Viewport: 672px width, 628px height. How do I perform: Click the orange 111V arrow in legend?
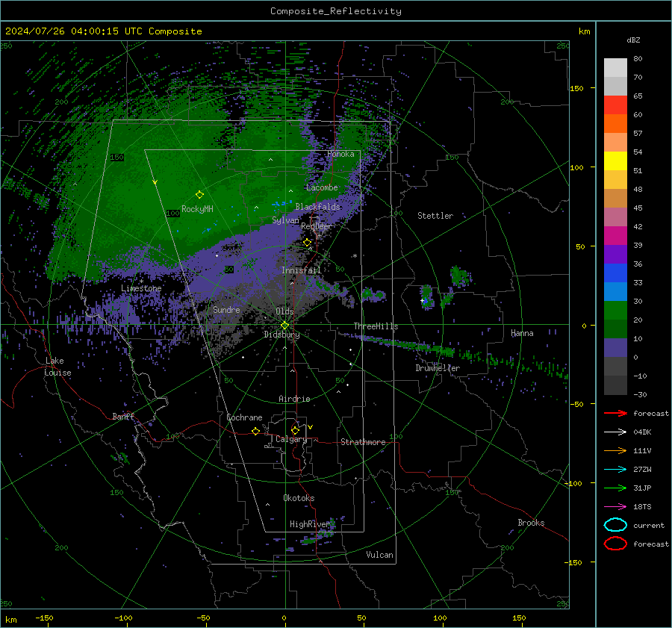point(615,450)
